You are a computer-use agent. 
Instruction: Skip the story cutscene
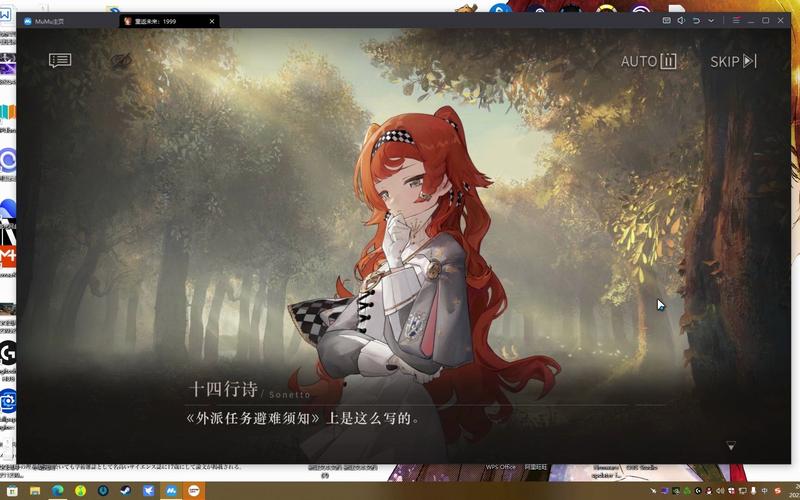[x=733, y=61]
